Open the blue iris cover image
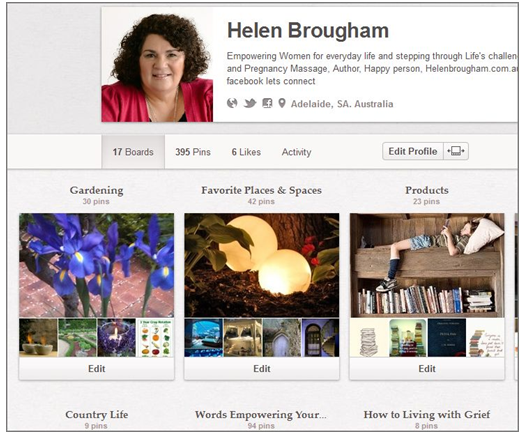523x437 pixels. coord(96,265)
